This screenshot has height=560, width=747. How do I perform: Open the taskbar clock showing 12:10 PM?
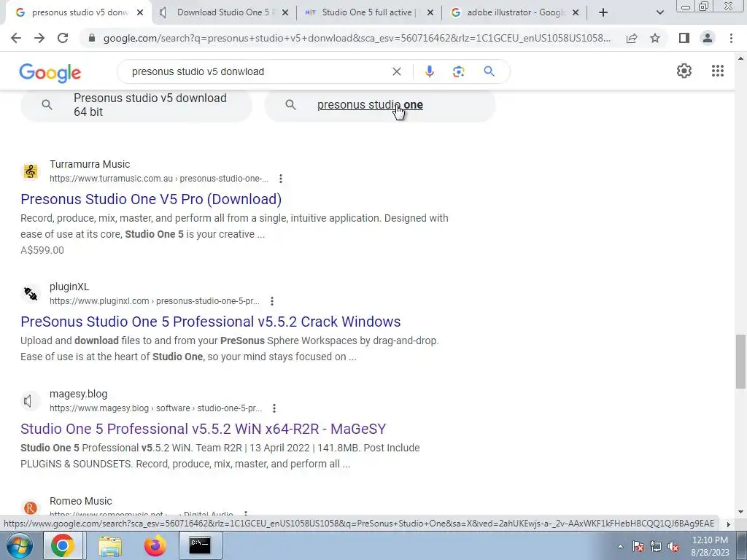[x=710, y=546]
